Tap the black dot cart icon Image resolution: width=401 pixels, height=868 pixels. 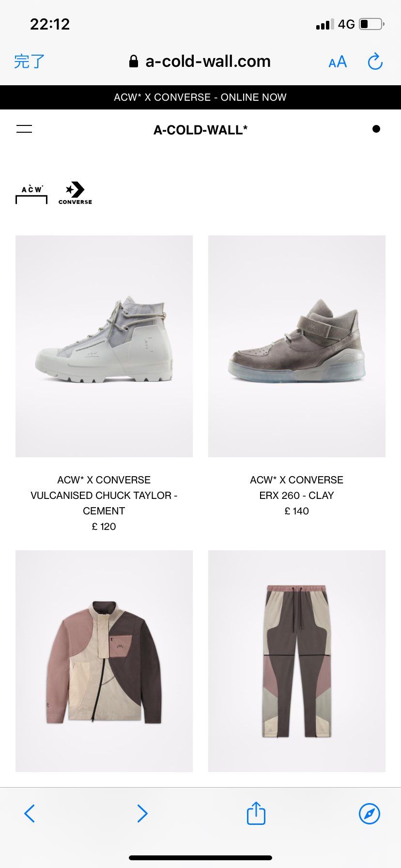(x=376, y=129)
